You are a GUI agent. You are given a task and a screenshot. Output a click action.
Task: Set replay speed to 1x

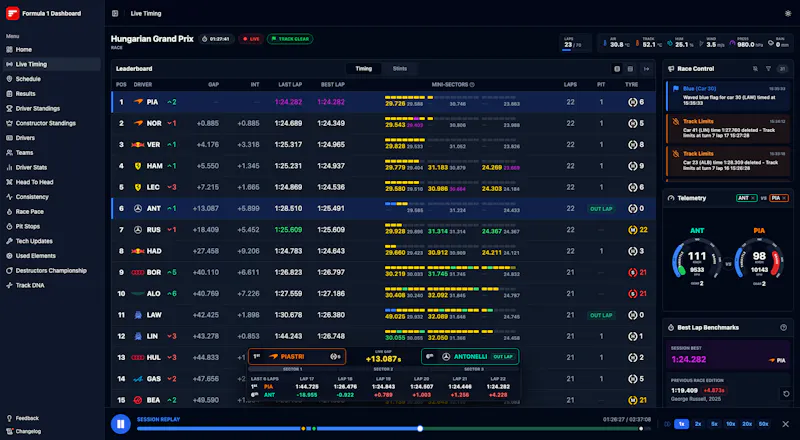pos(681,424)
